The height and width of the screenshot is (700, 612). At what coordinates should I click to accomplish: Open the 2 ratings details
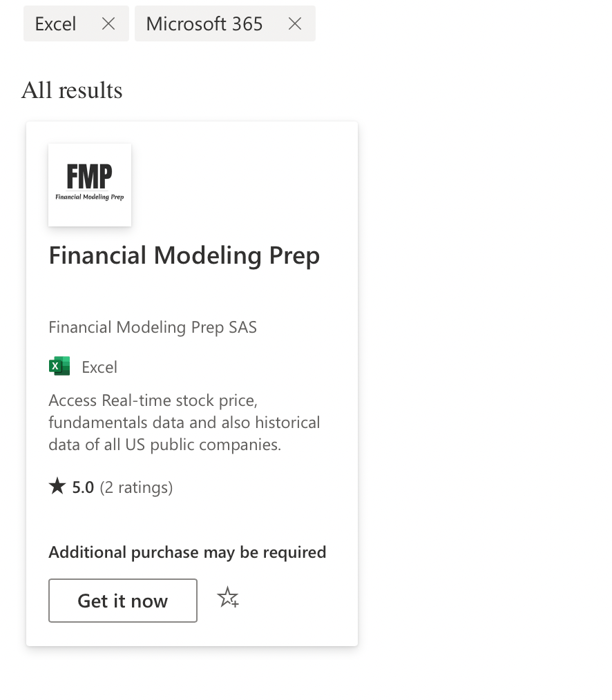pyautogui.click(x=136, y=487)
